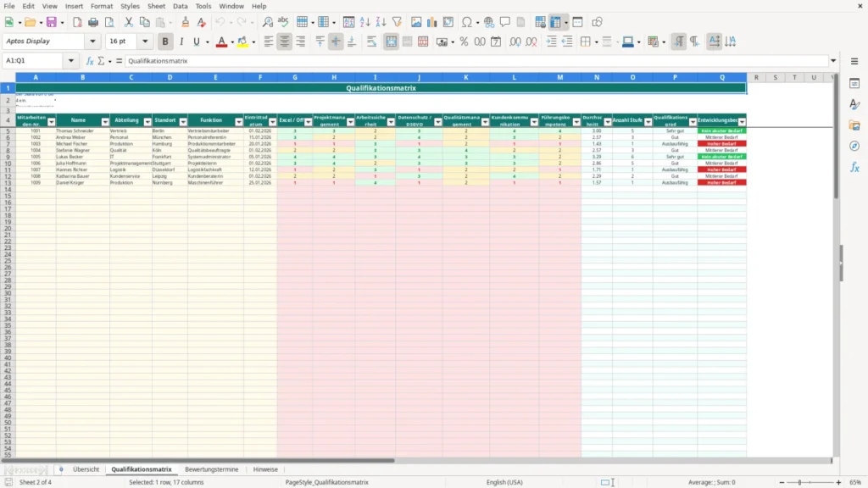Image resolution: width=868 pixels, height=488 pixels.
Task: Toggle Center Vertically alignment
Action: point(336,42)
